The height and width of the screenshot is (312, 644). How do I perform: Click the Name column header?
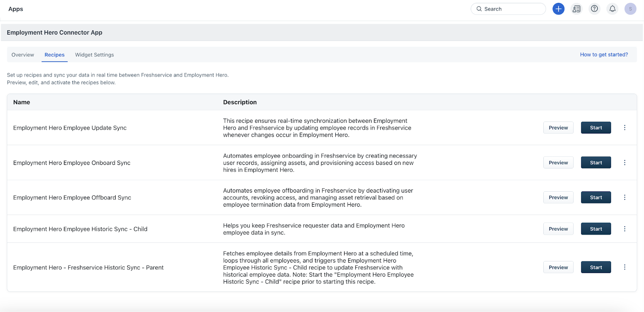coord(22,102)
